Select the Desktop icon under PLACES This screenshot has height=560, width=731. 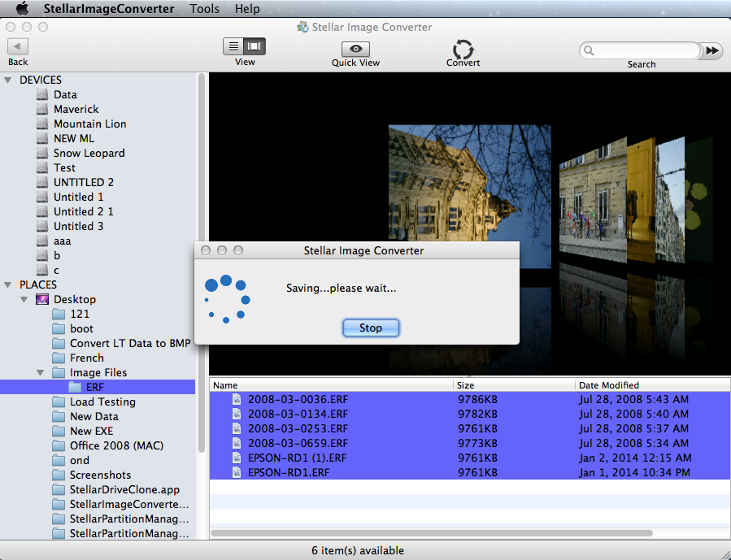click(x=42, y=300)
